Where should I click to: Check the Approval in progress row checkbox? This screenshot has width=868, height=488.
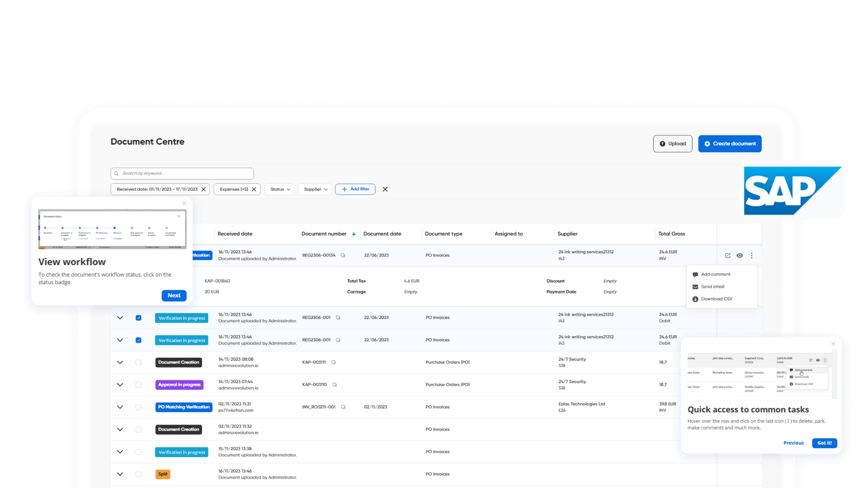tap(138, 385)
